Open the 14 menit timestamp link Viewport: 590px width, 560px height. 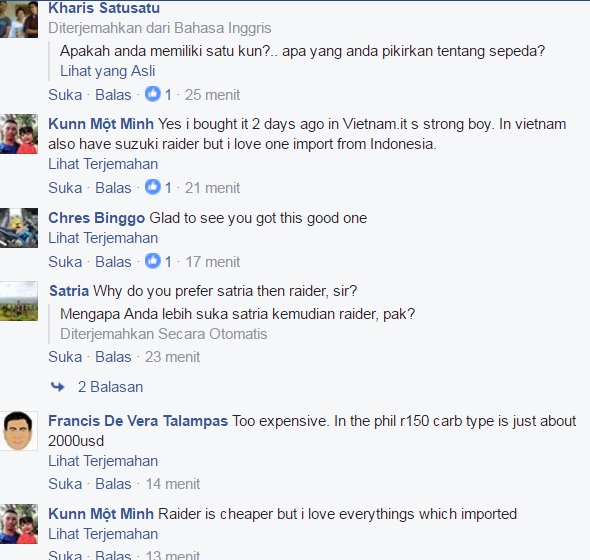173,484
